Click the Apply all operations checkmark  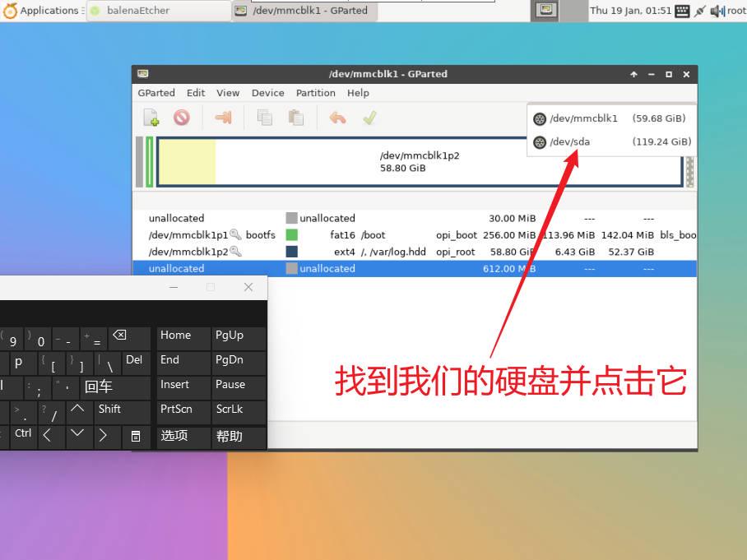[369, 117]
